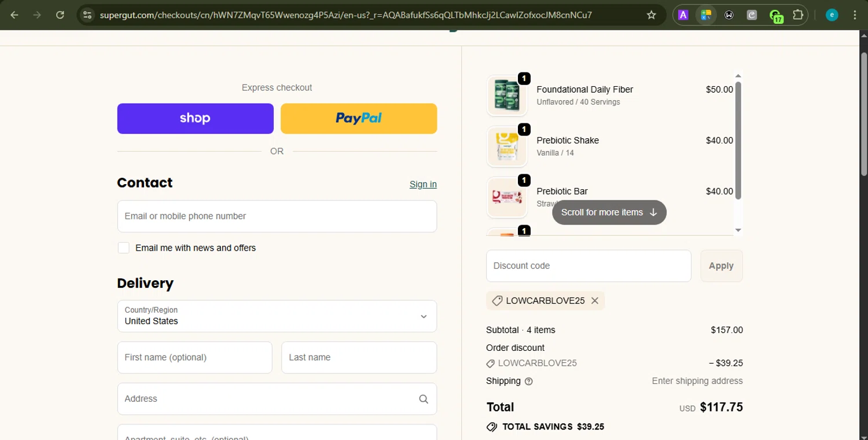Open site information icon in address bar
868x440 pixels.
point(87,15)
